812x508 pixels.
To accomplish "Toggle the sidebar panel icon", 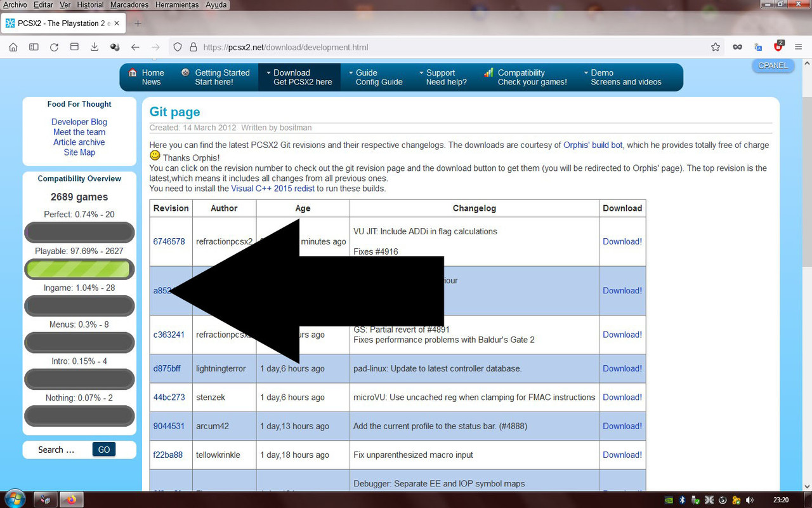I will [x=34, y=47].
